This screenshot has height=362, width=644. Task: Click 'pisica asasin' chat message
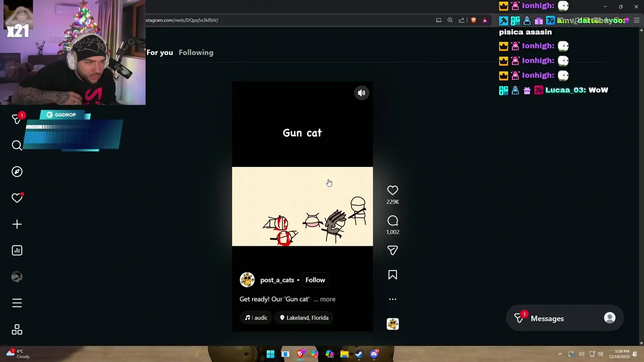click(x=525, y=32)
